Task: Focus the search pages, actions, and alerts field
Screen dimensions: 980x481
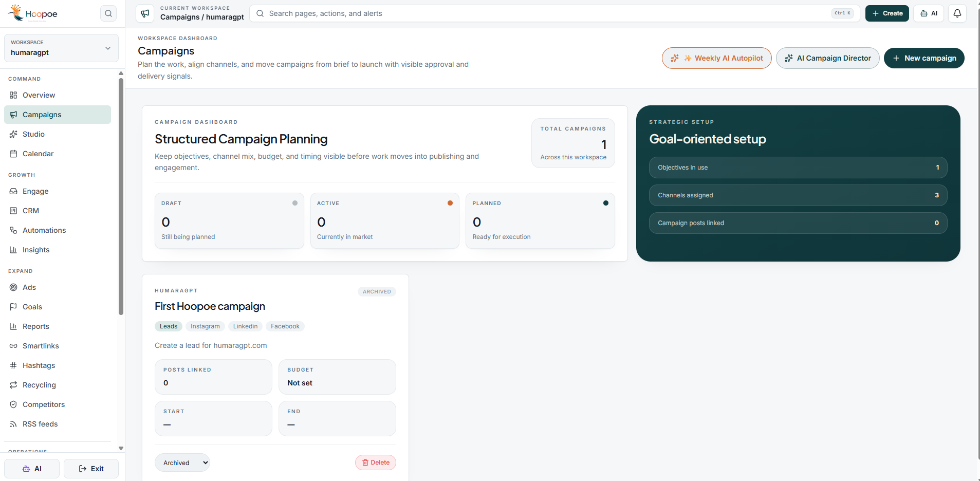Action: (554, 13)
